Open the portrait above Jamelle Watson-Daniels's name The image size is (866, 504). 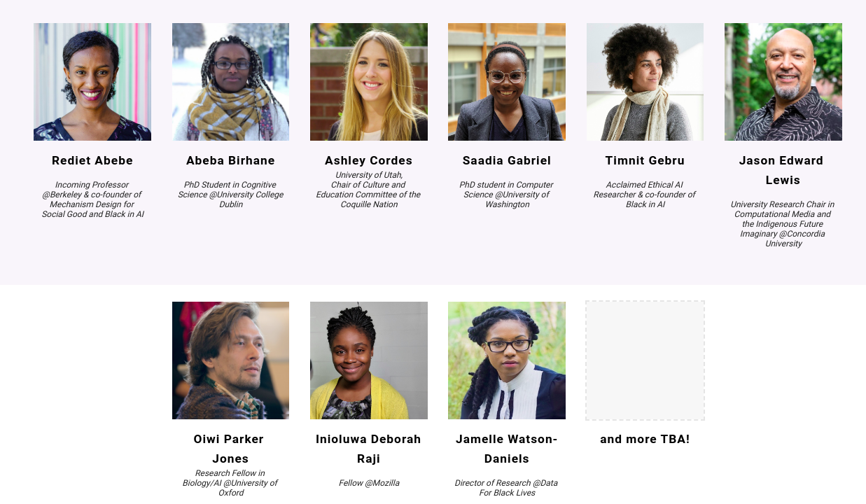click(507, 360)
